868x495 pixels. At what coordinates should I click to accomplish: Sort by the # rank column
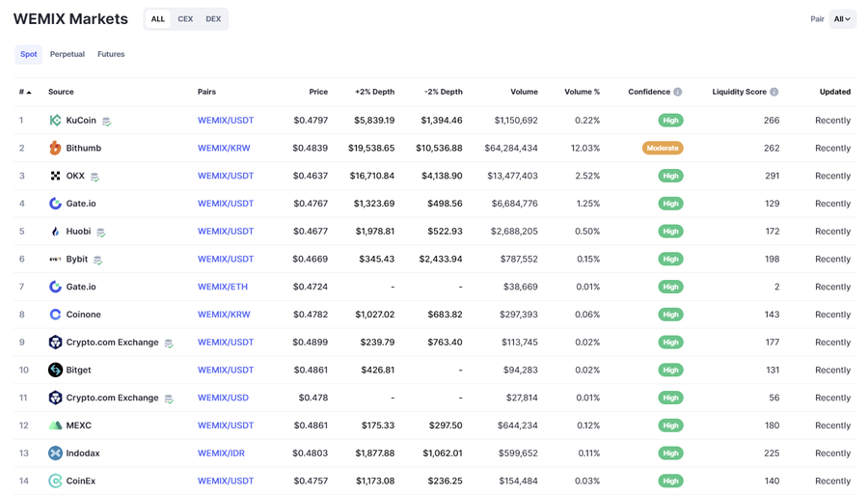click(25, 92)
